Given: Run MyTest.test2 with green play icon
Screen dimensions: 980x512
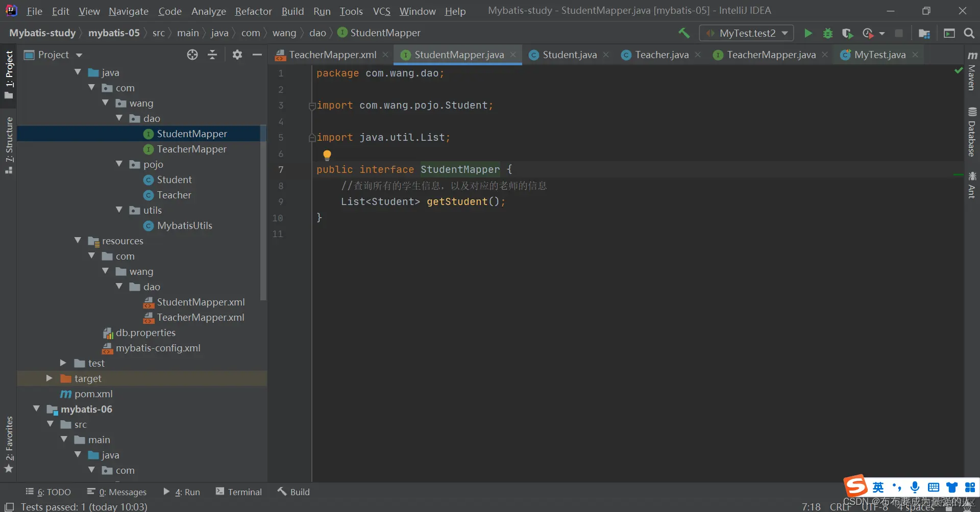Looking at the screenshot, I should pyautogui.click(x=808, y=33).
